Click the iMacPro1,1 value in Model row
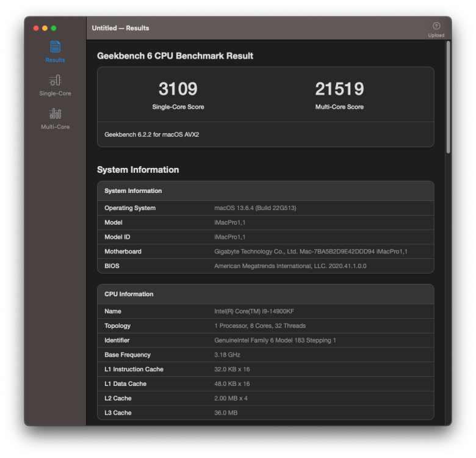The height and width of the screenshot is (458, 476). (230, 223)
